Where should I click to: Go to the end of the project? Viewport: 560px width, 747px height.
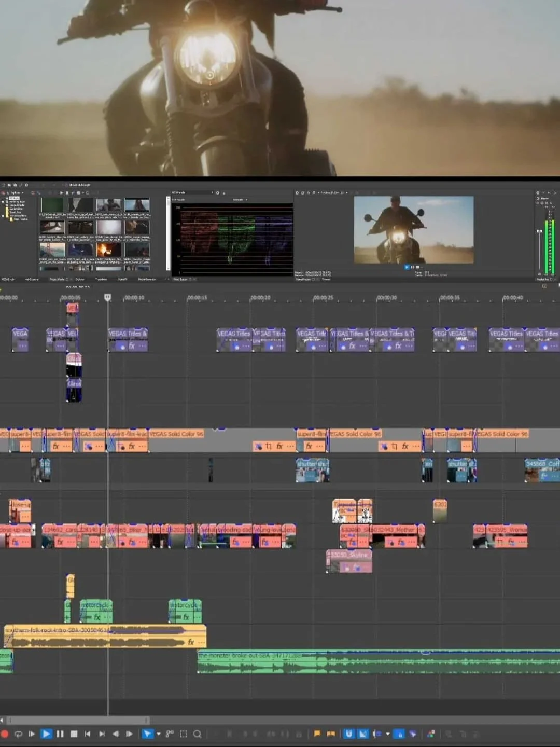tap(102, 734)
